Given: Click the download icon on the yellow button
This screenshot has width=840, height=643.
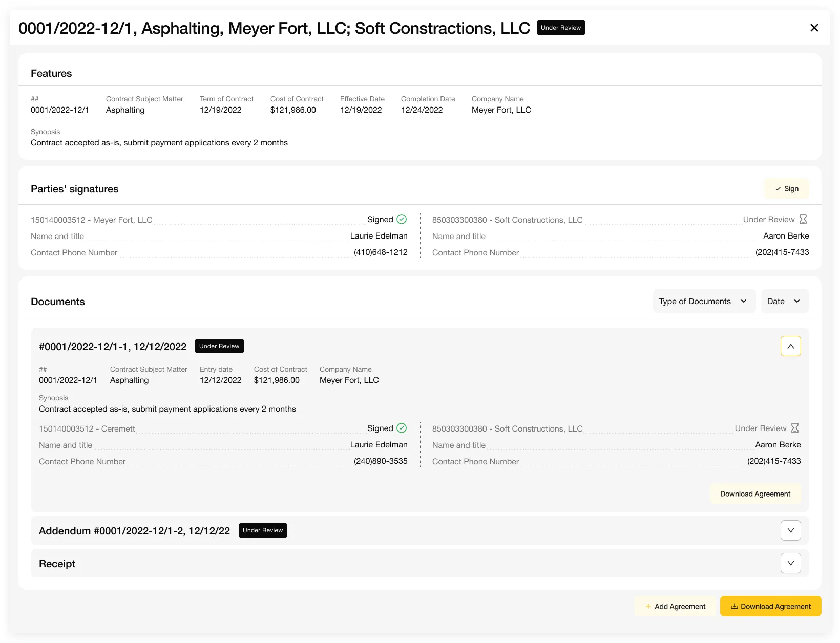Looking at the screenshot, I should [x=734, y=606].
